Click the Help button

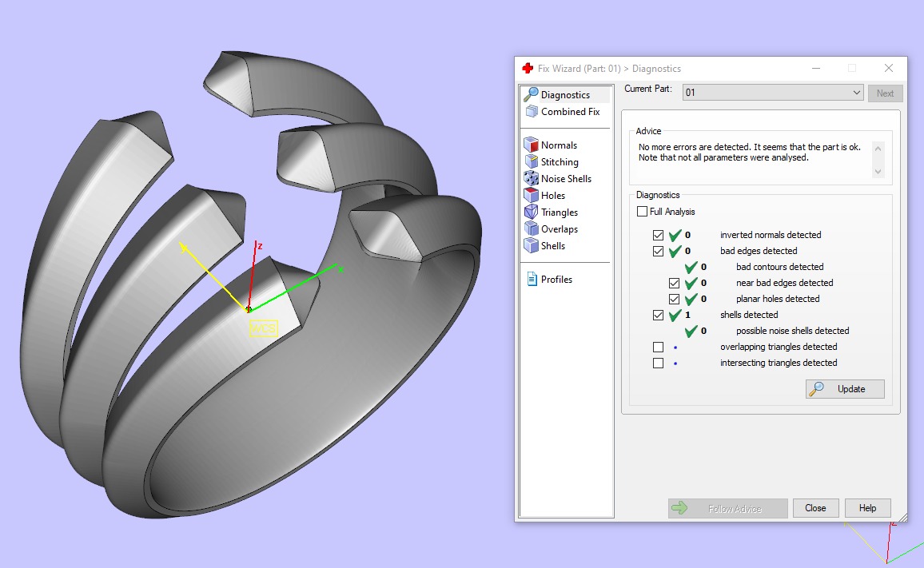point(867,508)
